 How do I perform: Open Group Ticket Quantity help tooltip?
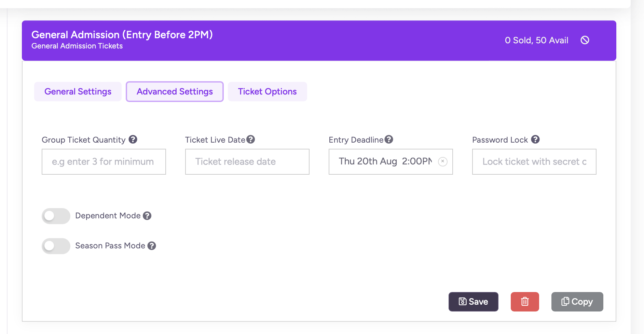click(133, 140)
